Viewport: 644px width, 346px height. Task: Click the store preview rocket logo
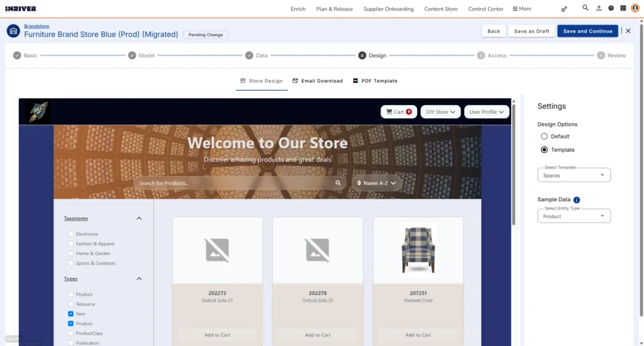point(38,112)
